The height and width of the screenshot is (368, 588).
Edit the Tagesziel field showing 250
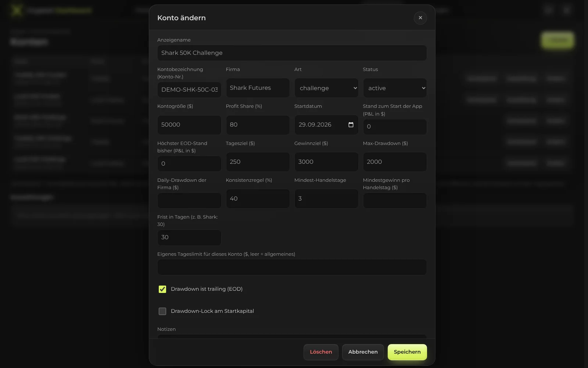pyautogui.click(x=258, y=162)
